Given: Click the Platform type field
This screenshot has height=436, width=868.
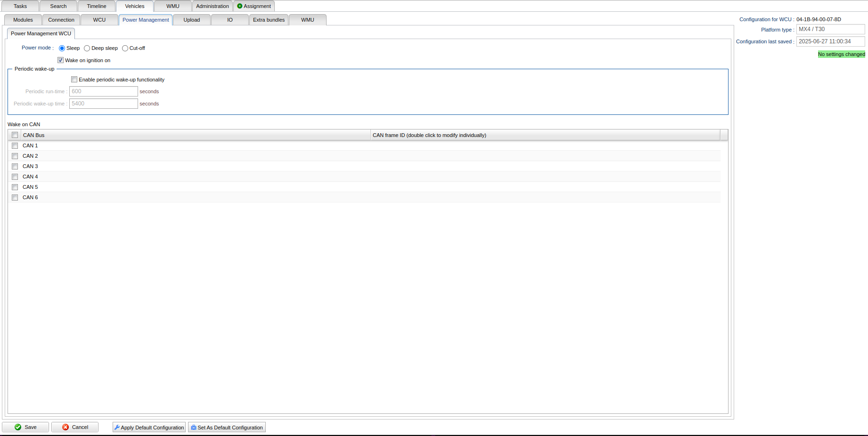Looking at the screenshot, I should click(x=830, y=29).
